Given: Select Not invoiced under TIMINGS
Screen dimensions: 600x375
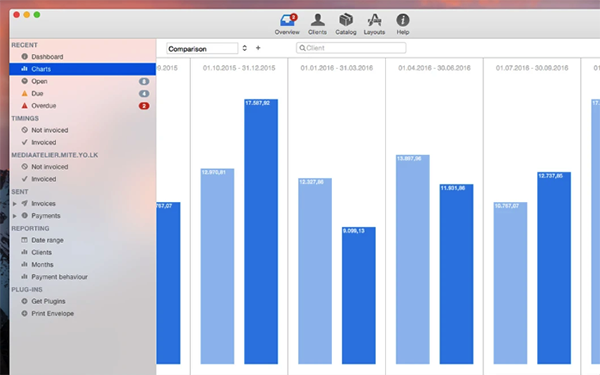Looking at the screenshot, I should point(83,130).
